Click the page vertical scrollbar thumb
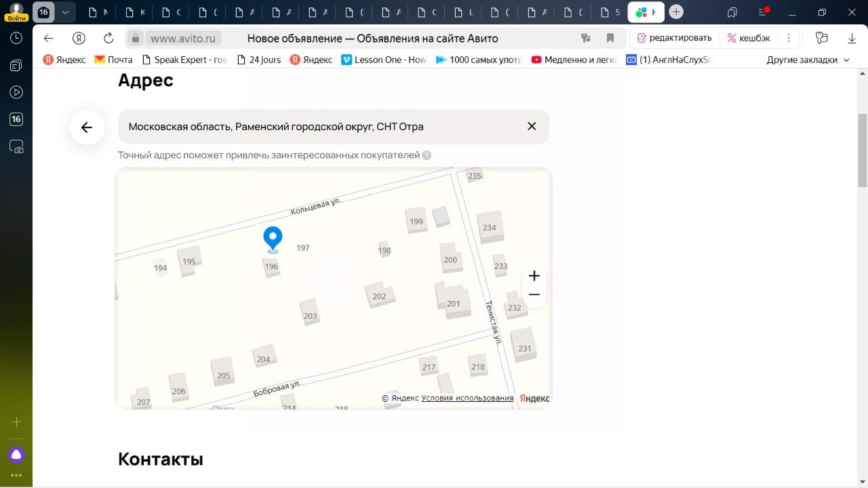 click(x=863, y=150)
